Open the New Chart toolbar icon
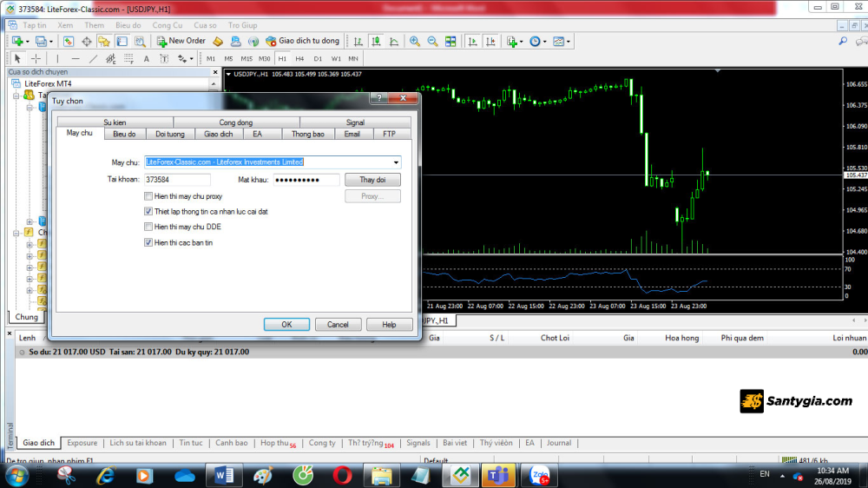This screenshot has height=488, width=868. pos(17,41)
